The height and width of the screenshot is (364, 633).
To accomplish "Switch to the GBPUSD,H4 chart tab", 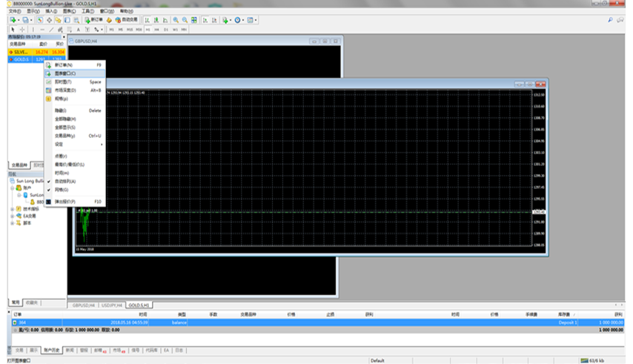I will coord(82,305).
